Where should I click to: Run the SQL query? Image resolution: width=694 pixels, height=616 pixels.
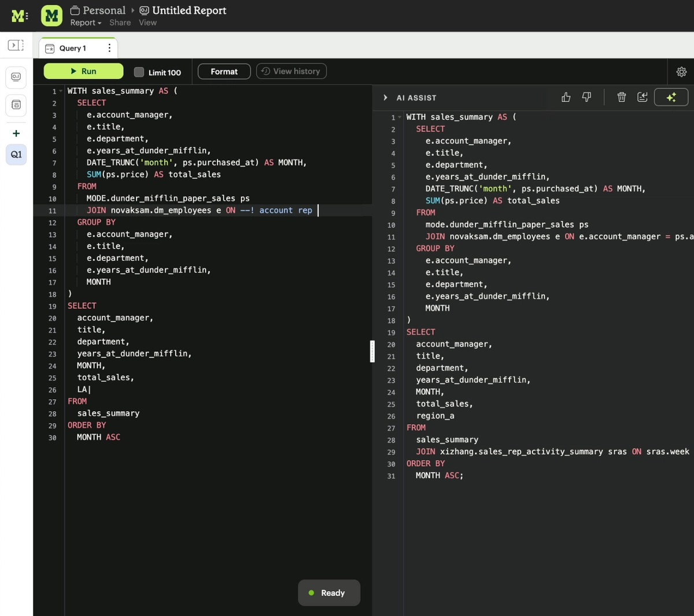pyautogui.click(x=83, y=71)
